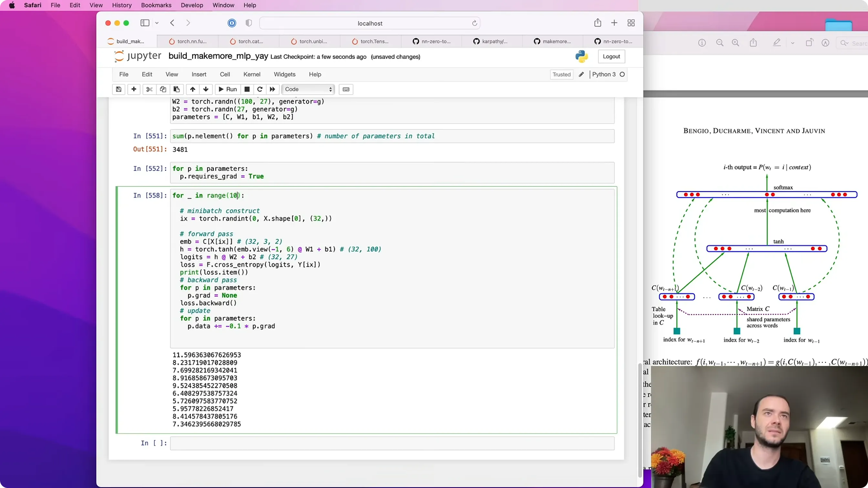
Task: Expand the sidebar options chevron in Safari
Action: coord(157,23)
